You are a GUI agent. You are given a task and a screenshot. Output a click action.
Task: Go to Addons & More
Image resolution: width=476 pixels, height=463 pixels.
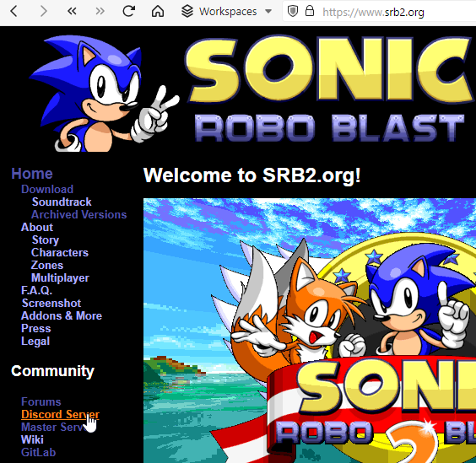[x=62, y=316]
